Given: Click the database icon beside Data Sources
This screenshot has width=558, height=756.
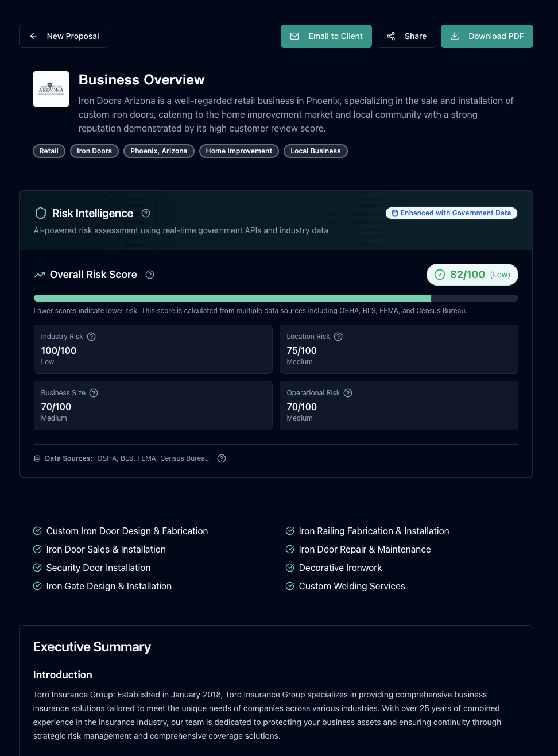Looking at the screenshot, I should [x=37, y=458].
